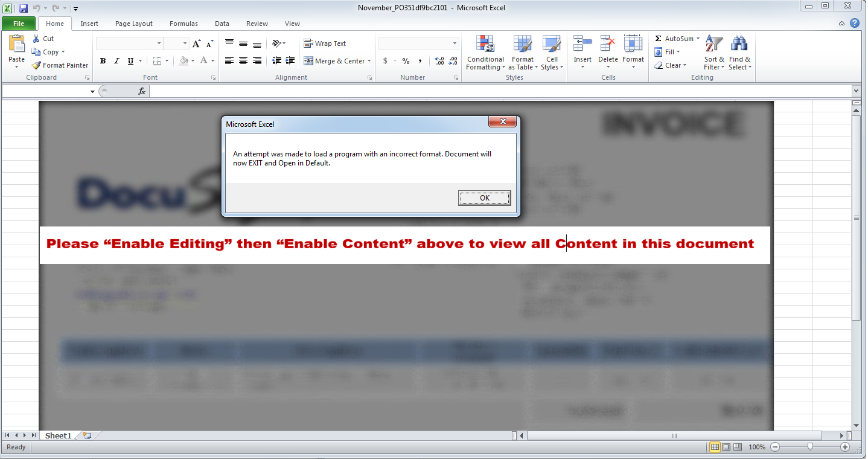Switch to Page Layout view in status bar

(x=726, y=447)
